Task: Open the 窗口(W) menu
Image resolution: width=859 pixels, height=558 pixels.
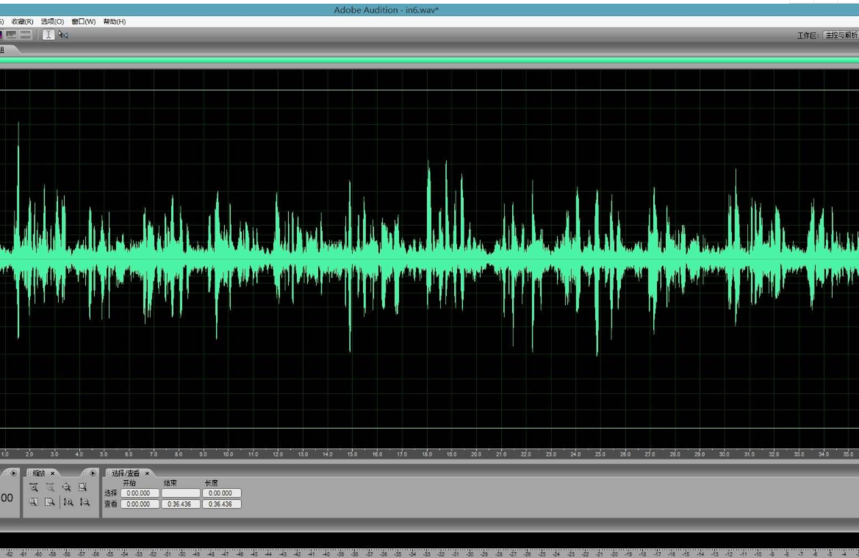Action: [83, 21]
